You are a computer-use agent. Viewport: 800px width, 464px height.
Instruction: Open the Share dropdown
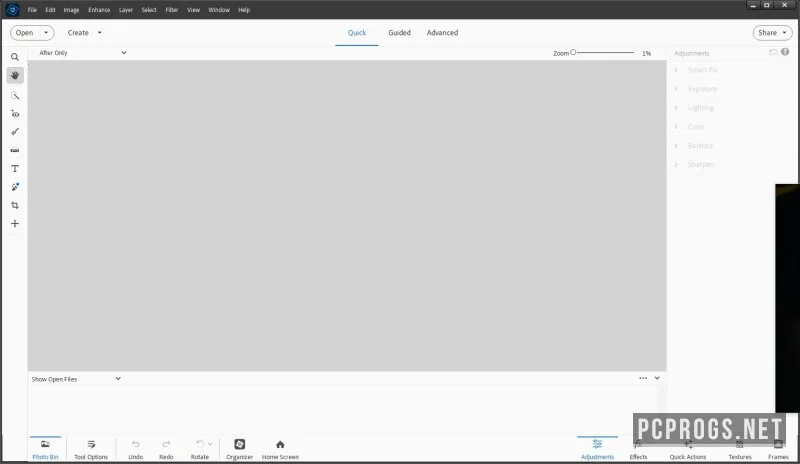point(772,33)
